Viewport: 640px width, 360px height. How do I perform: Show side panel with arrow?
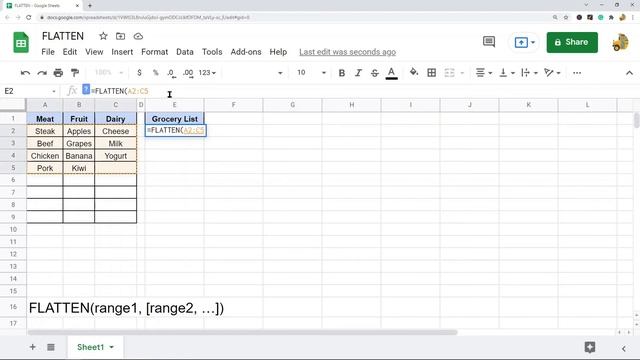(x=624, y=348)
